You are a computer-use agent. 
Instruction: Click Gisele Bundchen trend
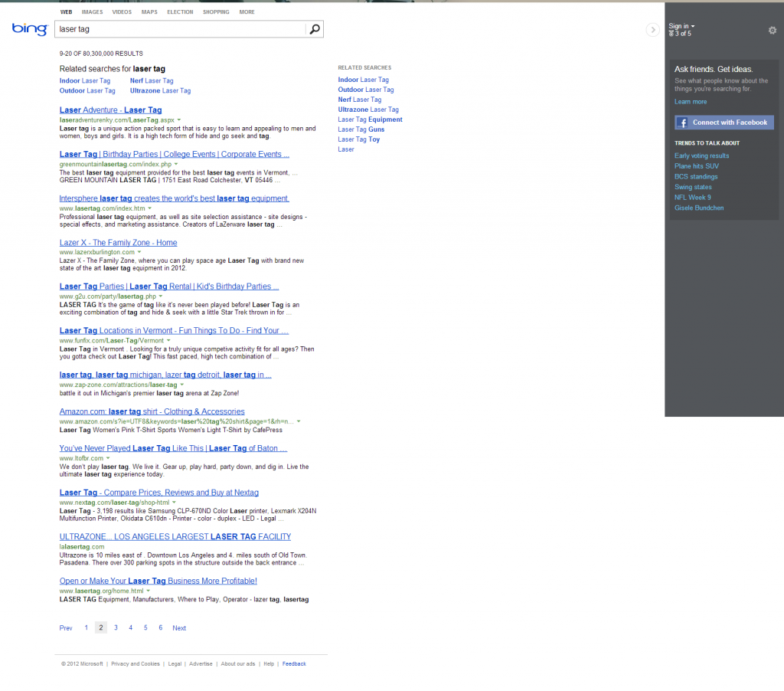point(699,208)
